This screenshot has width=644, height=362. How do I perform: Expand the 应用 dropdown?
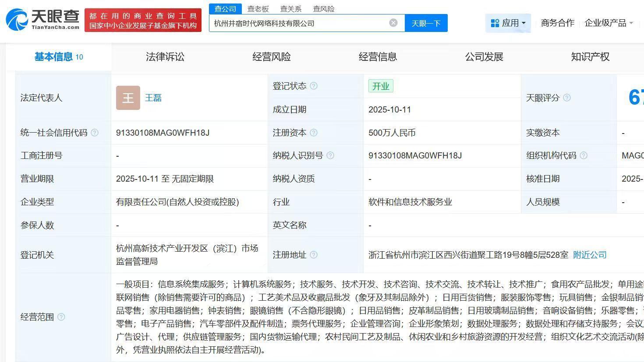point(508,23)
